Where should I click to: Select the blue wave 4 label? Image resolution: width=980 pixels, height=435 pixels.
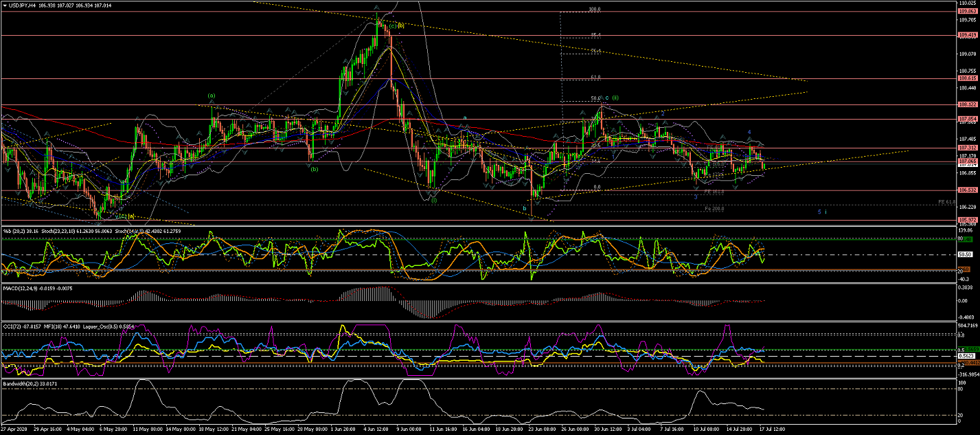coord(749,131)
